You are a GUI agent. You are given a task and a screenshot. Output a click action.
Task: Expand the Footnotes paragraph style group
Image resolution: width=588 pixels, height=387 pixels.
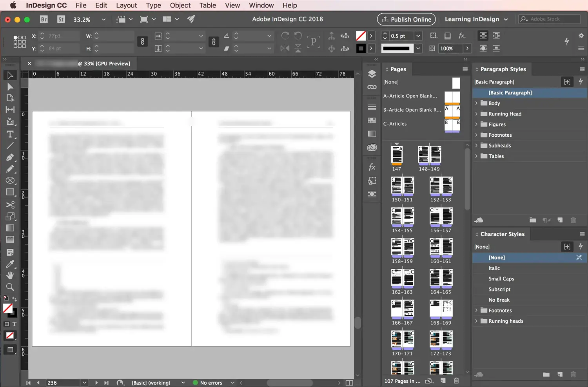tap(476, 135)
